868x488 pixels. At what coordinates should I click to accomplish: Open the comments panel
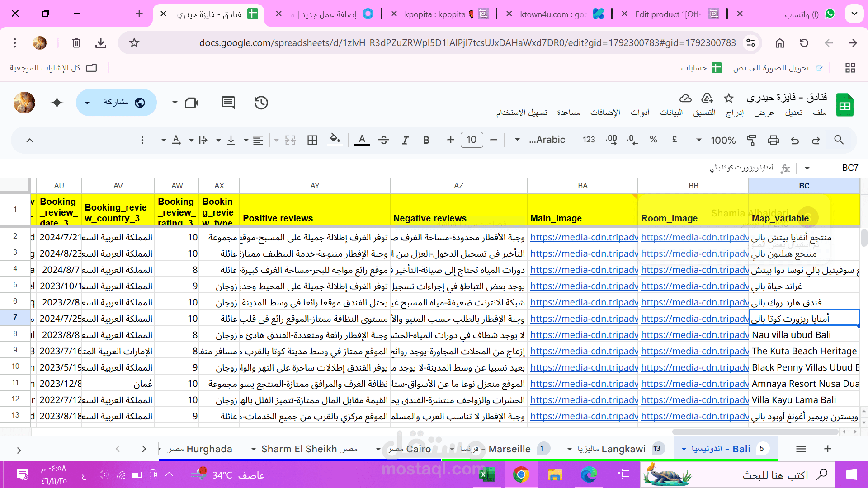click(228, 103)
